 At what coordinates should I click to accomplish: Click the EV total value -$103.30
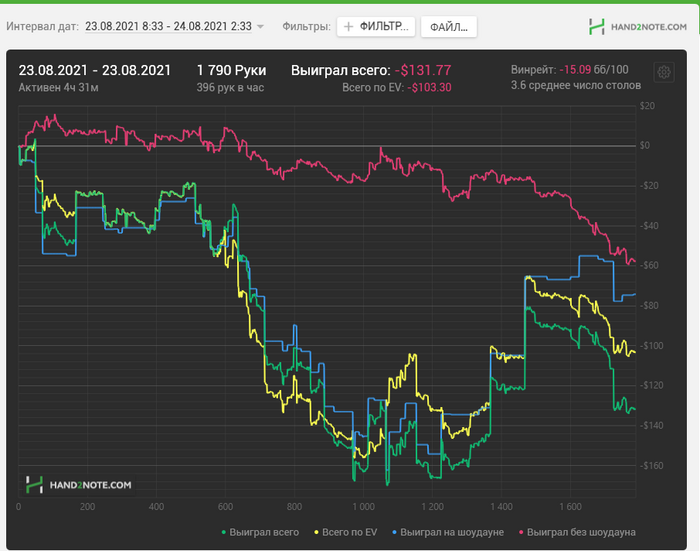(x=429, y=88)
